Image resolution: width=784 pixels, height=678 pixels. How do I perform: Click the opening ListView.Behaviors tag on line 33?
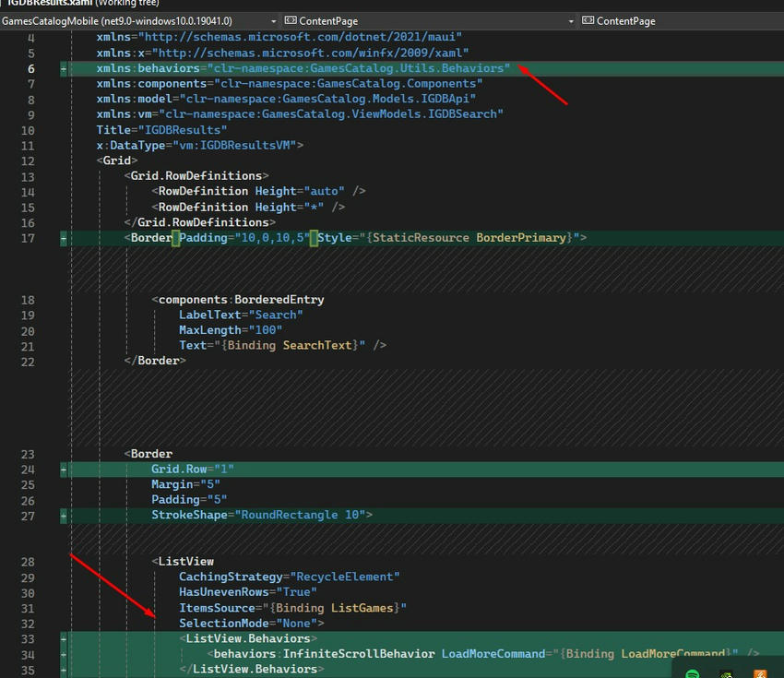pos(248,638)
